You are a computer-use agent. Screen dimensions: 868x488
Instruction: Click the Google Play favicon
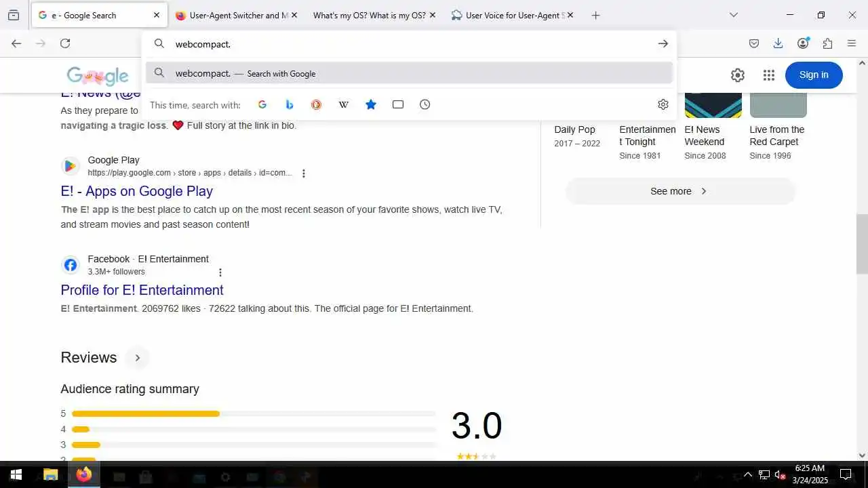(70, 166)
